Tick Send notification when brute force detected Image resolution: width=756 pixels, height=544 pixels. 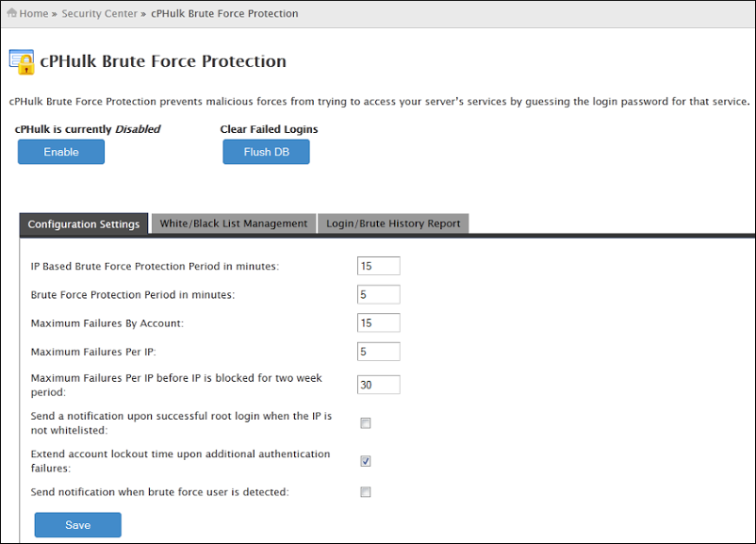[366, 492]
